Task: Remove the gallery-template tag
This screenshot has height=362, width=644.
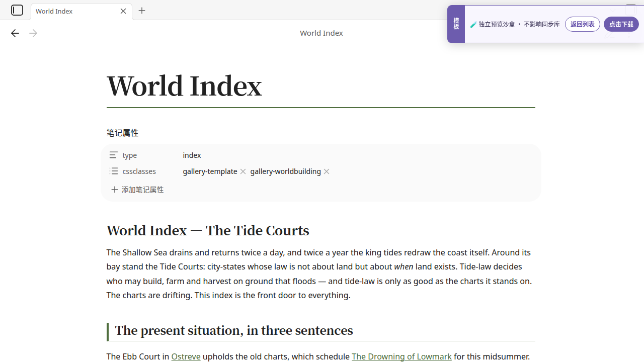Action: tap(243, 171)
